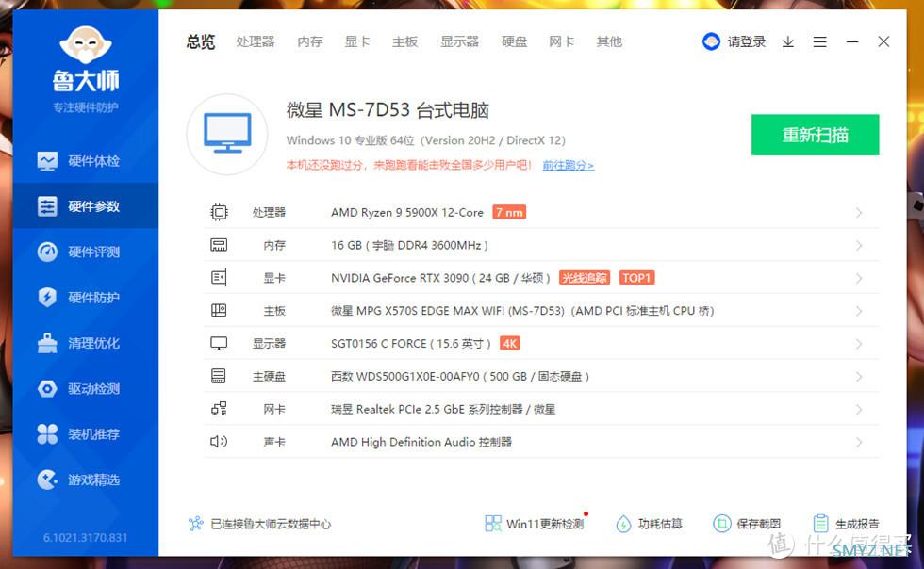Click the 保存截图 screenshot icon
The height and width of the screenshot is (569, 924).
722,524
